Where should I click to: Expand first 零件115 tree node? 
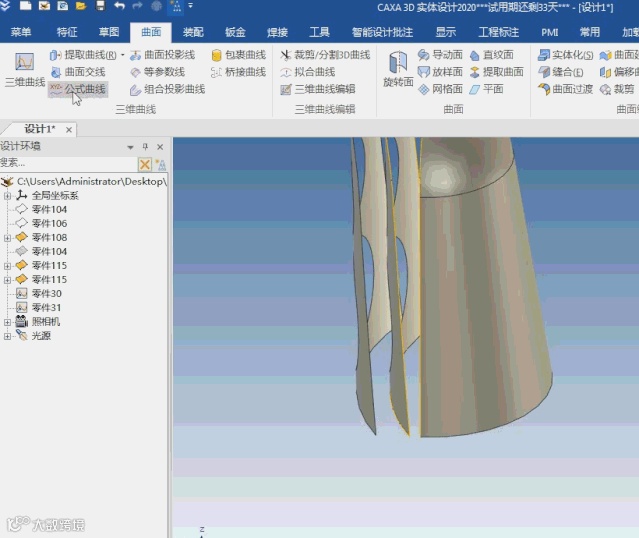coord(7,266)
